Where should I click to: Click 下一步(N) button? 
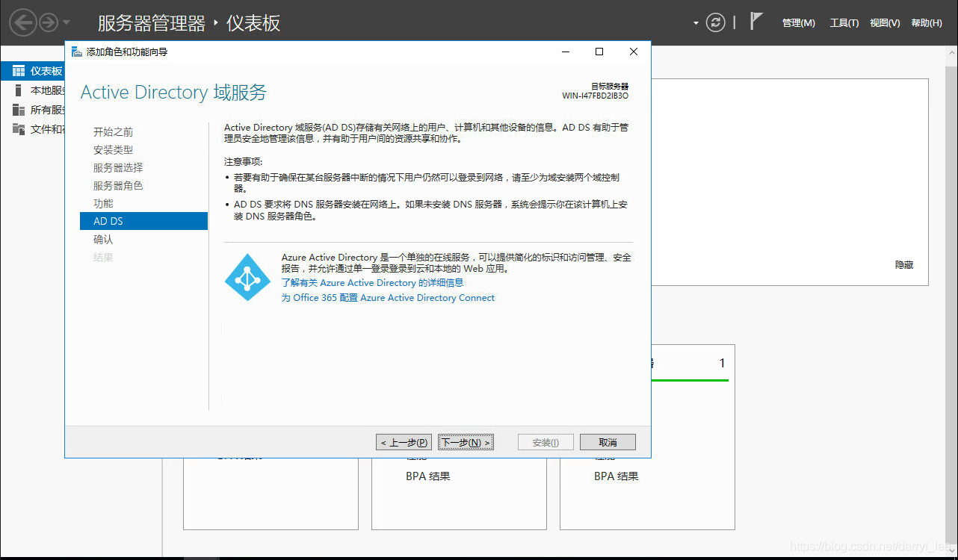click(x=466, y=442)
